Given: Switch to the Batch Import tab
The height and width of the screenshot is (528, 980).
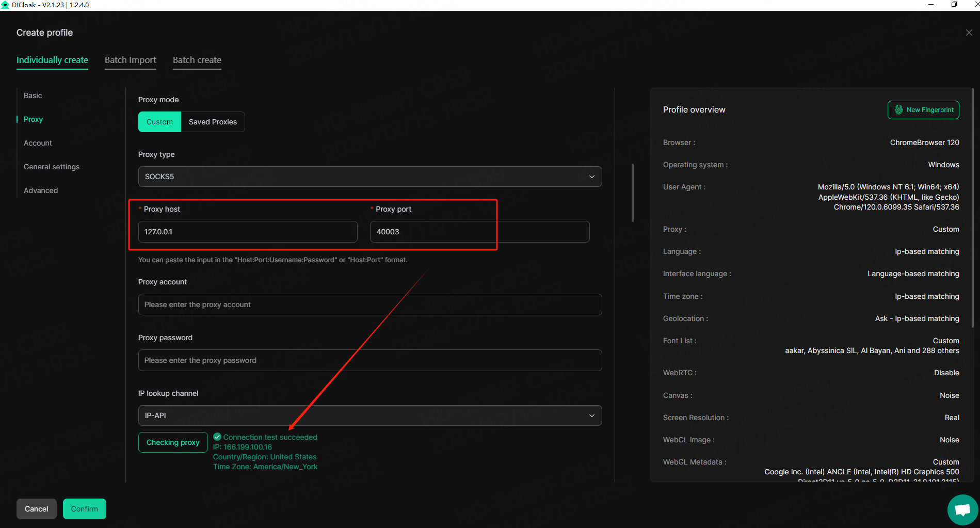Looking at the screenshot, I should pos(130,60).
